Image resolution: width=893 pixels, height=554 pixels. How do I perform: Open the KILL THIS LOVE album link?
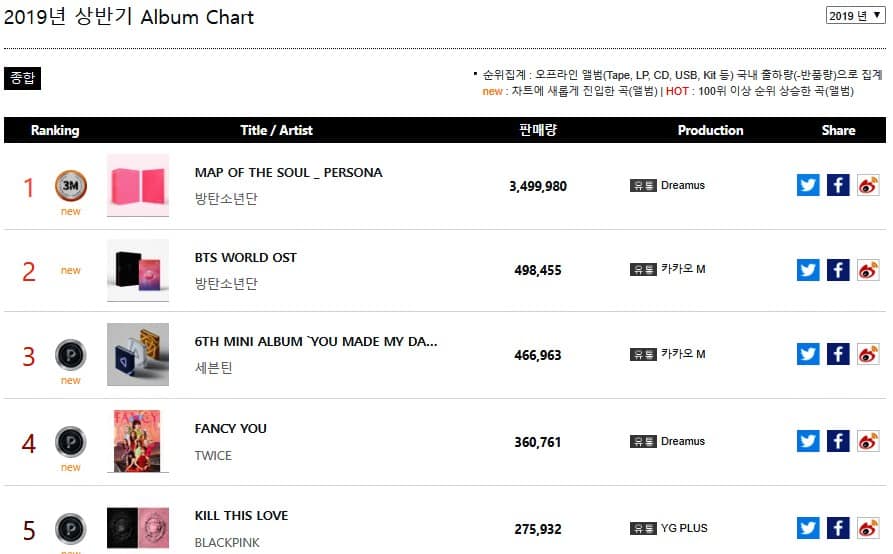241,515
